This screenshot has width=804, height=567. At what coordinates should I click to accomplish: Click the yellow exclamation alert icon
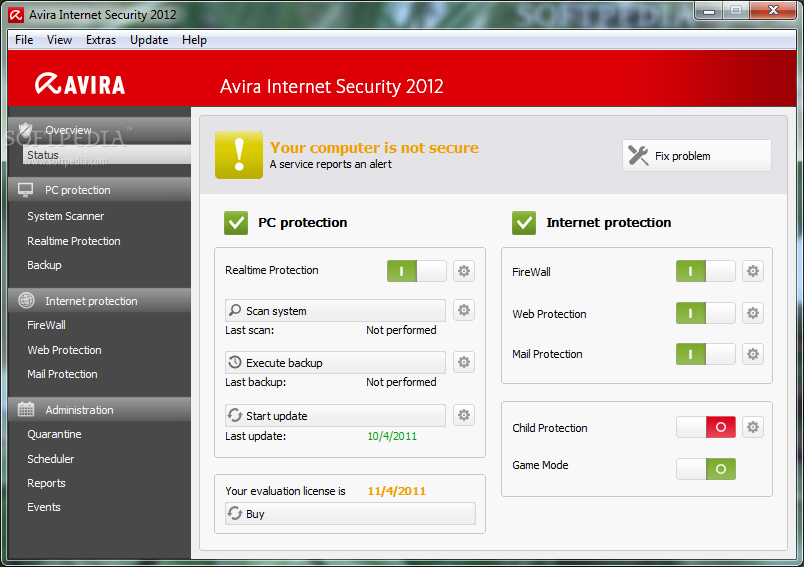239,155
